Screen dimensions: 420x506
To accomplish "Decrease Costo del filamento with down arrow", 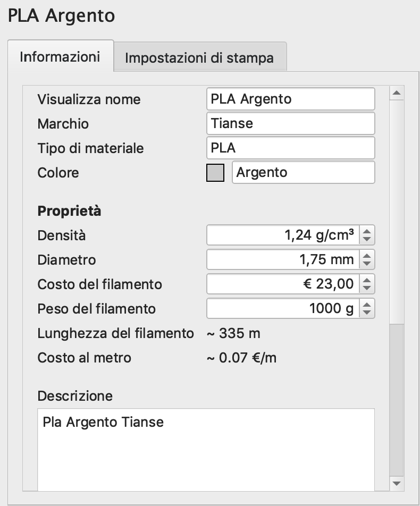I will tap(367, 289).
